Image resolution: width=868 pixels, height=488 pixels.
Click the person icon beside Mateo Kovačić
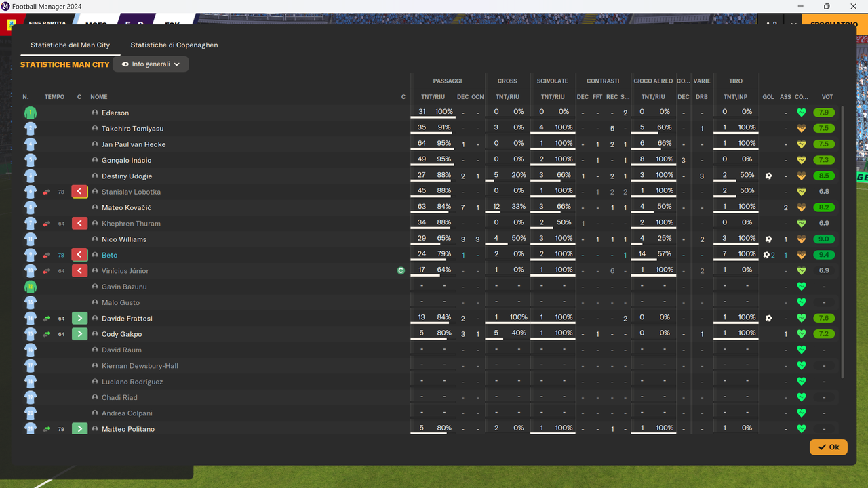pyautogui.click(x=95, y=207)
